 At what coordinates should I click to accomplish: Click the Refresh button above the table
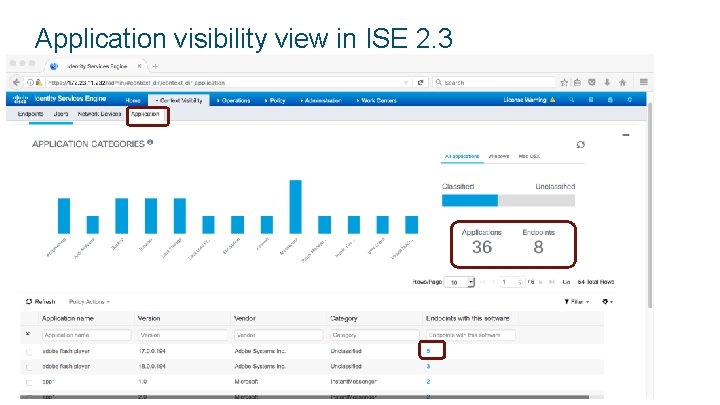40,302
